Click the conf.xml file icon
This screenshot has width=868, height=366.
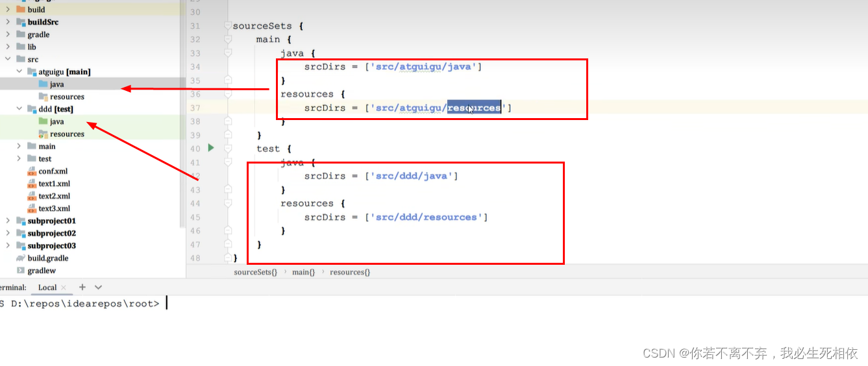[32, 171]
